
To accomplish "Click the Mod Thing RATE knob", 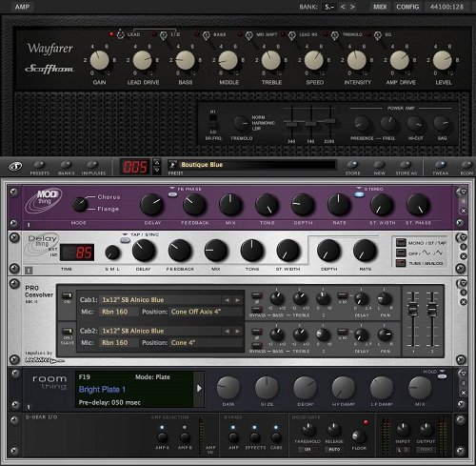I will [x=339, y=205].
